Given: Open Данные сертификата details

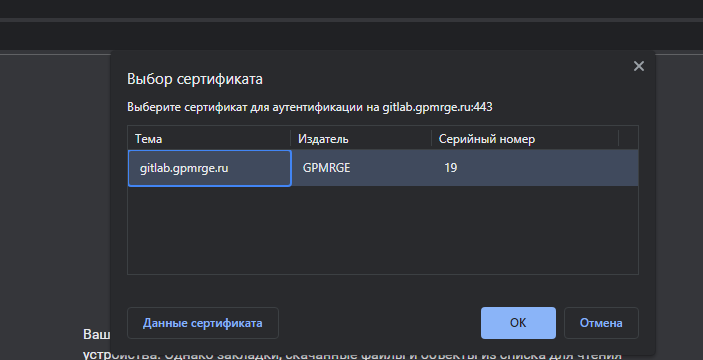Looking at the screenshot, I should coord(203,323).
